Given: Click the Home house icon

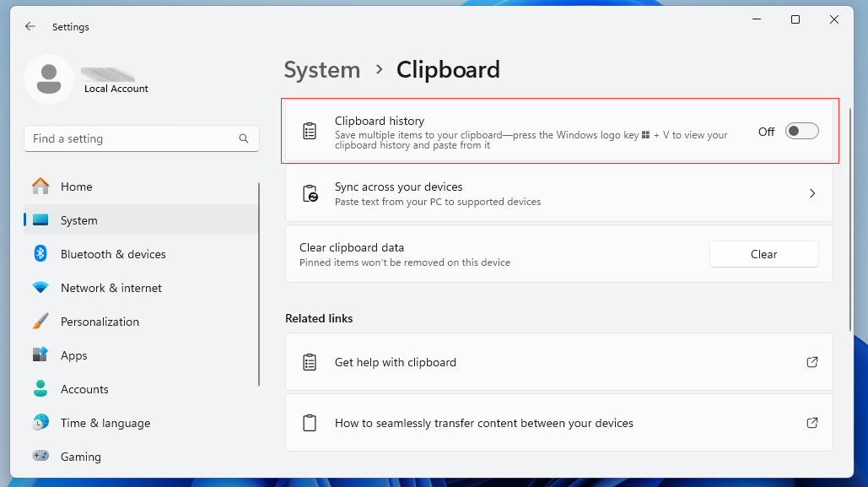Looking at the screenshot, I should (x=40, y=187).
